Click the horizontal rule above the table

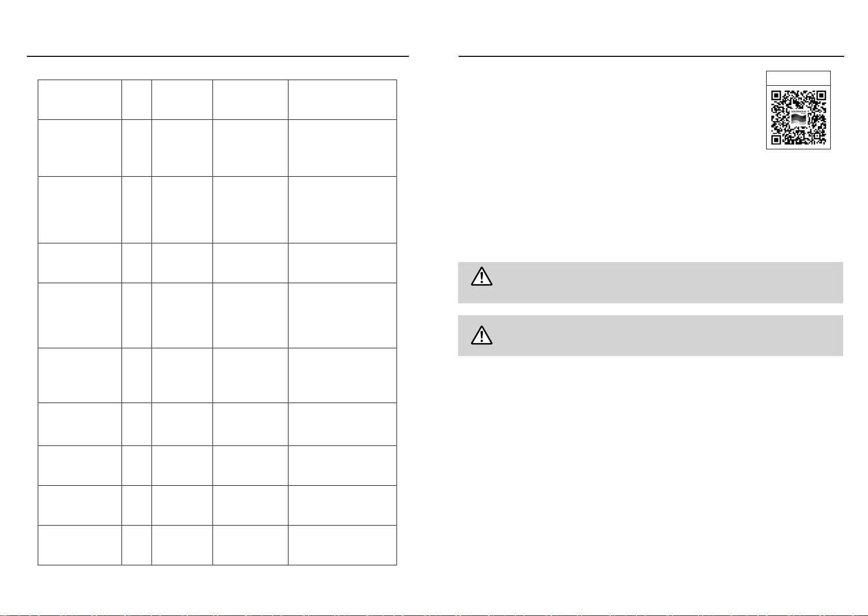pos(218,56)
